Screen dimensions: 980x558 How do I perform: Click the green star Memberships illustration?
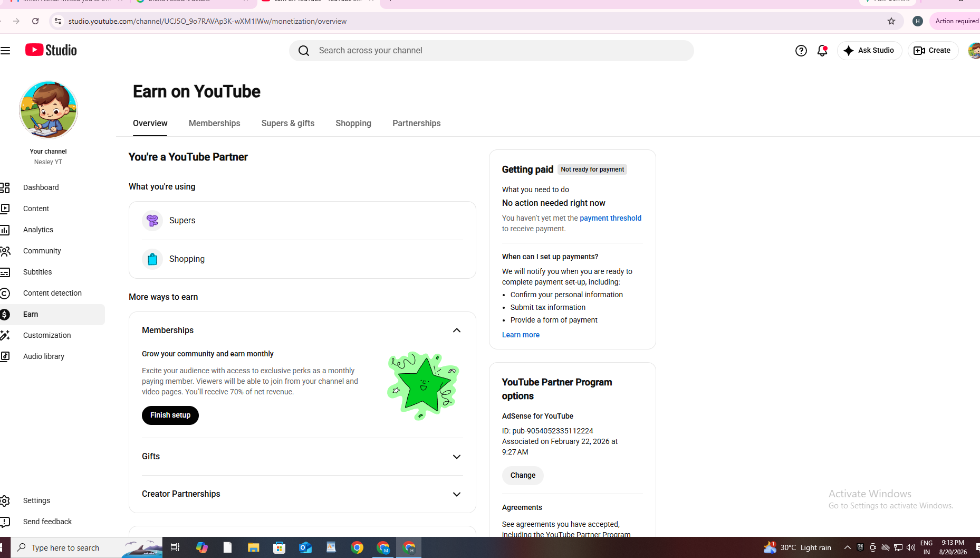coord(423,386)
